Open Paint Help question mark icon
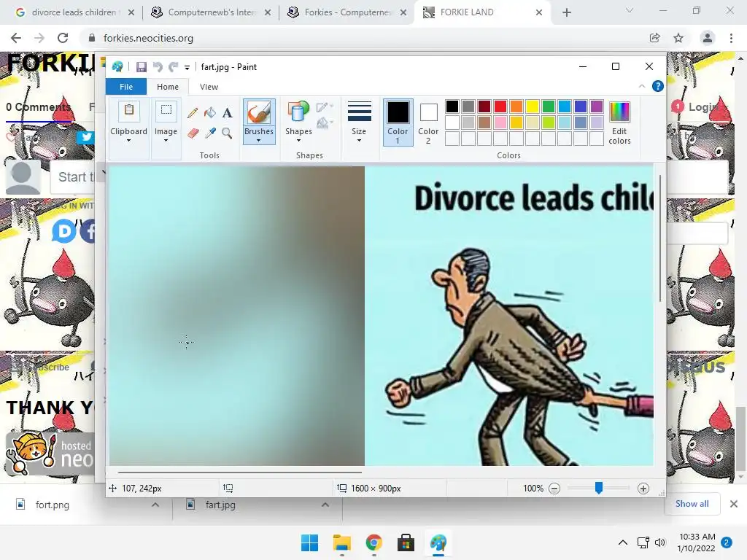This screenshot has height=560, width=747. [657, 86]
